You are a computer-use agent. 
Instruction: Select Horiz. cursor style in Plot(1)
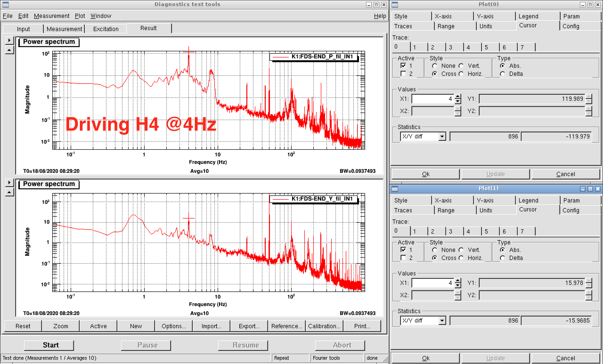tap(461, 258)
